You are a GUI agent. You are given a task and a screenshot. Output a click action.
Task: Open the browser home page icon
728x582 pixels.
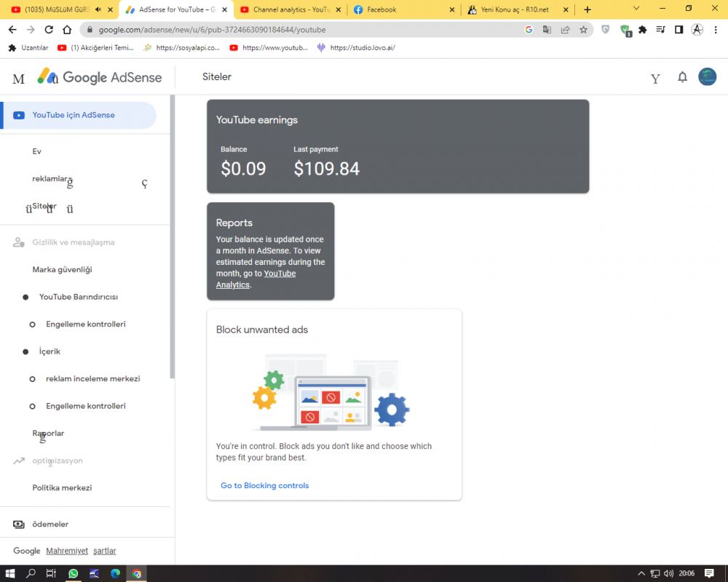(67, 30)
